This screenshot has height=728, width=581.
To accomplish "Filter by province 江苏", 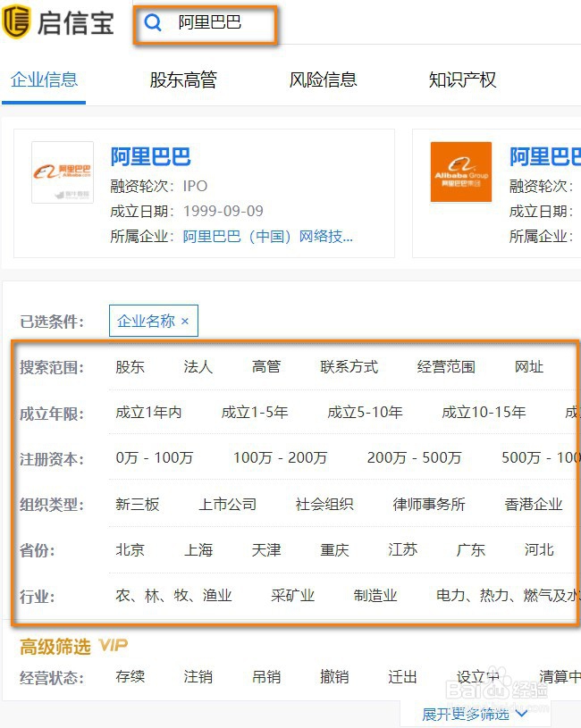I will (x=402, y=550).
